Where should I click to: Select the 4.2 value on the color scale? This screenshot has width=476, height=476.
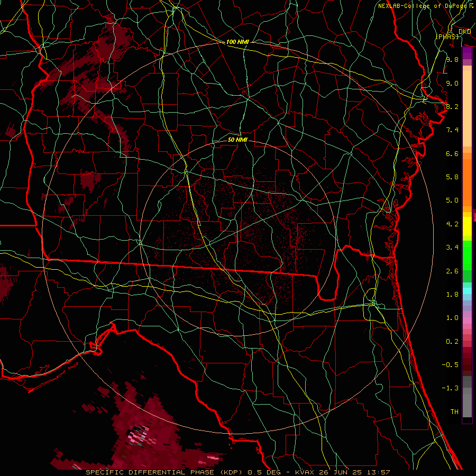click(x=452, y=224)
